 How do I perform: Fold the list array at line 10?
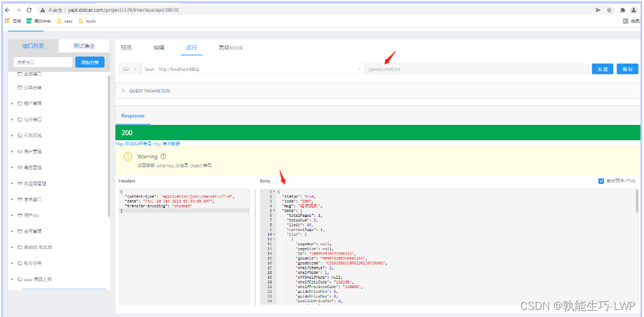(x=274, y=234)
